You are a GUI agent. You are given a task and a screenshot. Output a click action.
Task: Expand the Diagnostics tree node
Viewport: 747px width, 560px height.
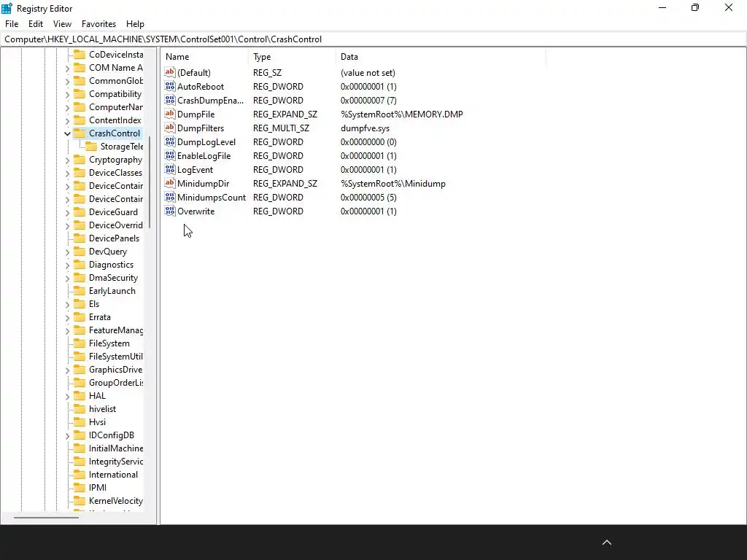[x=67, y=265]
